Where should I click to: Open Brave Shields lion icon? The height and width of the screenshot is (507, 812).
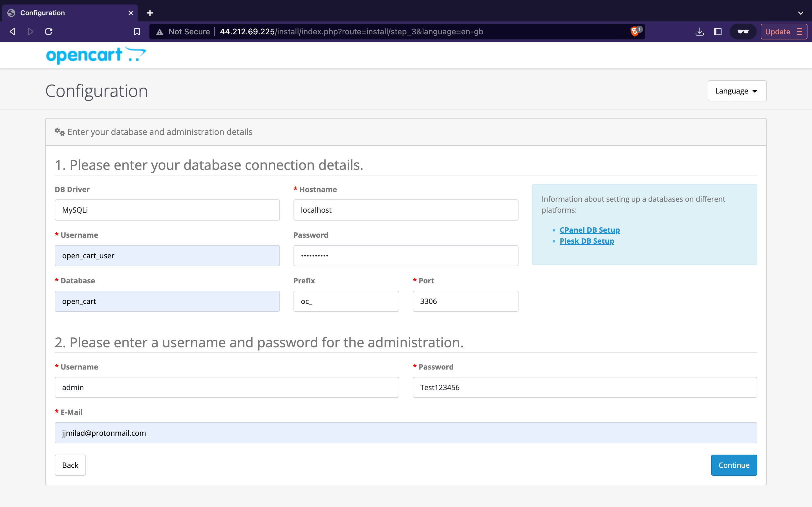point(634,32)
